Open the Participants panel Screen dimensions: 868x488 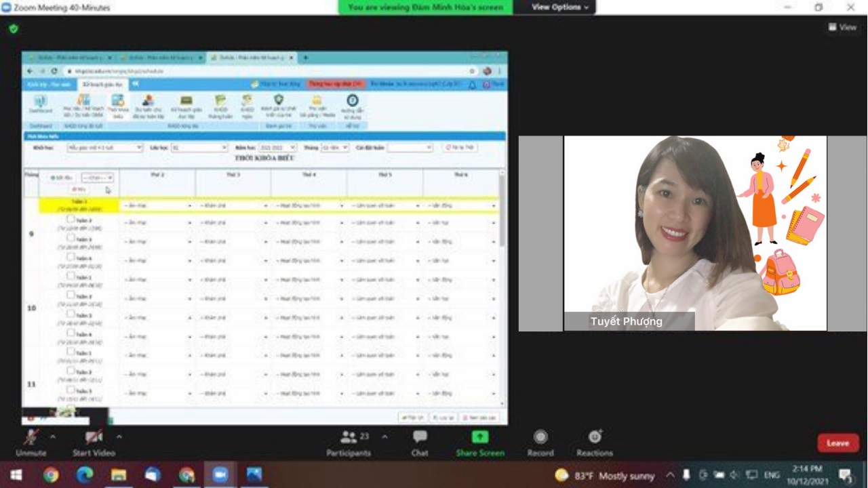[x=349, y=439]
